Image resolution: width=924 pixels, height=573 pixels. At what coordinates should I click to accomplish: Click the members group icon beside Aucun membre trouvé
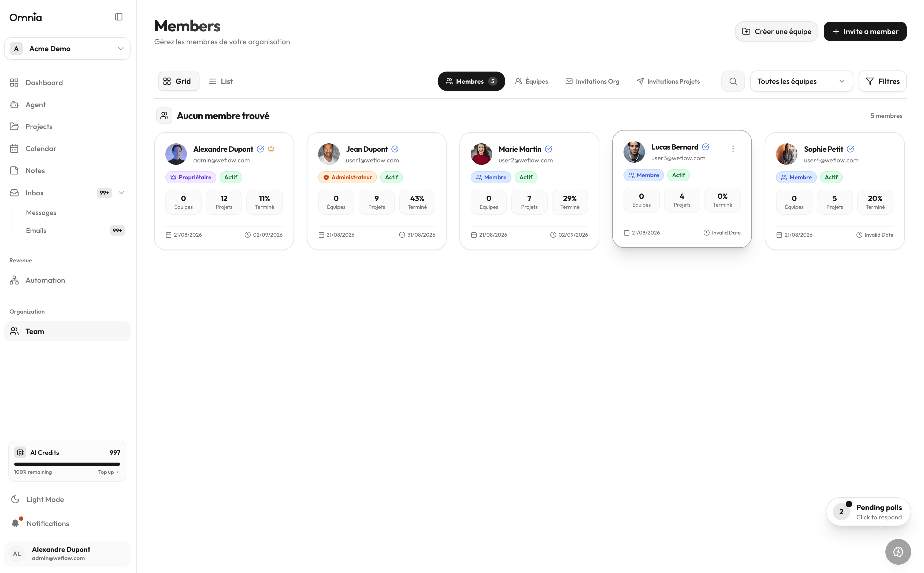point(164,116)
